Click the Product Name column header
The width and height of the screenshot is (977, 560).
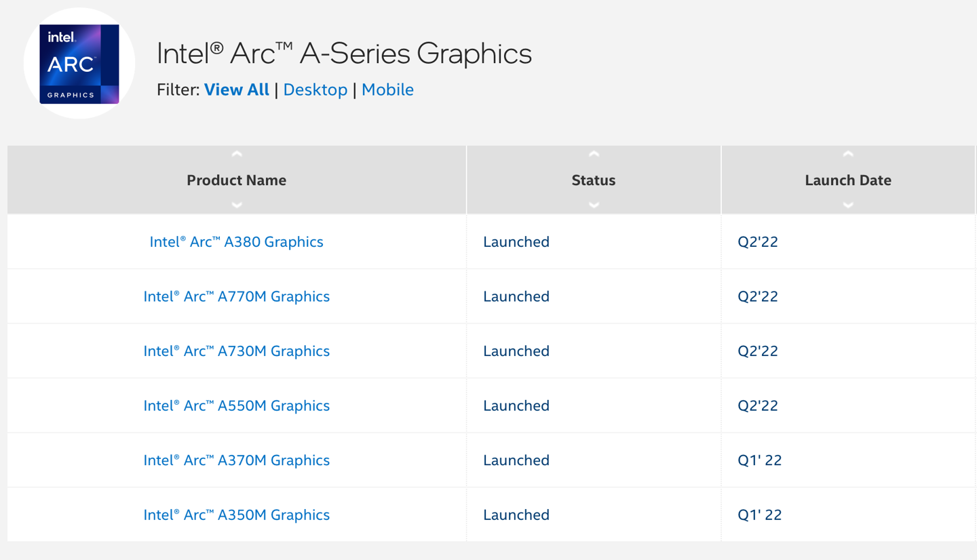(x=236, y=180)
